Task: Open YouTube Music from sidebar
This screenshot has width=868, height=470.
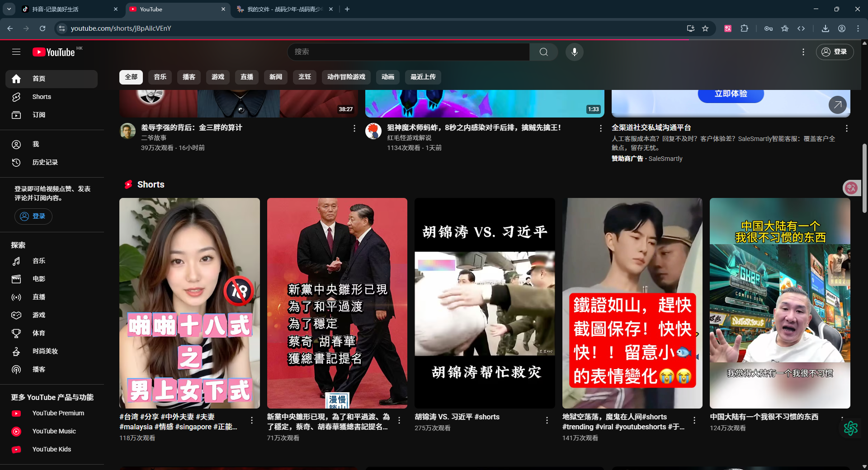Action: coord(54,431)
